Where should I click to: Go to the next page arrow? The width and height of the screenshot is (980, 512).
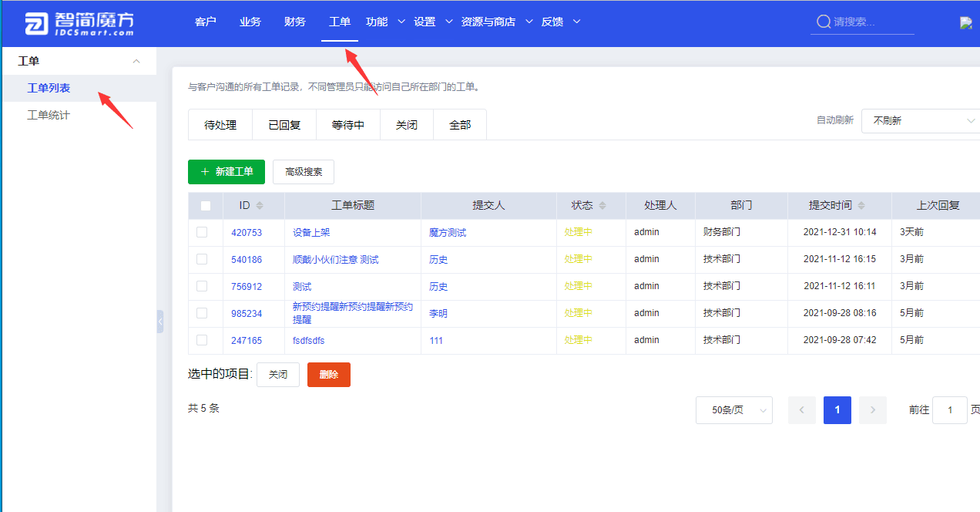point(873,410)
